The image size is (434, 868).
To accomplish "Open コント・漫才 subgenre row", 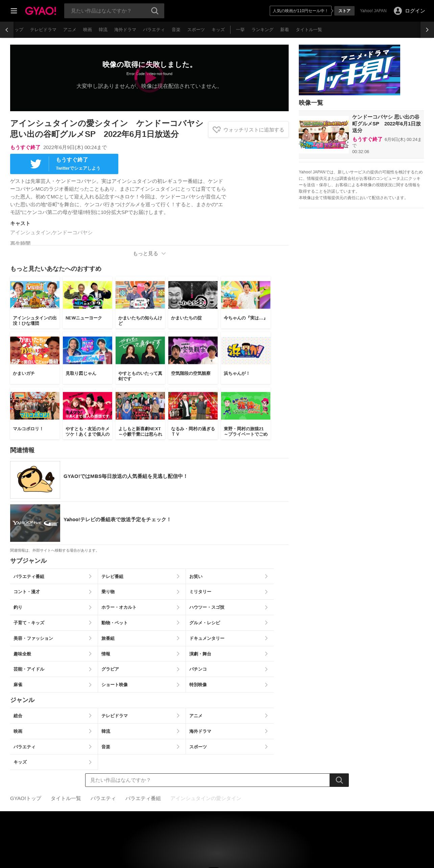I will [x=54, y=592].
